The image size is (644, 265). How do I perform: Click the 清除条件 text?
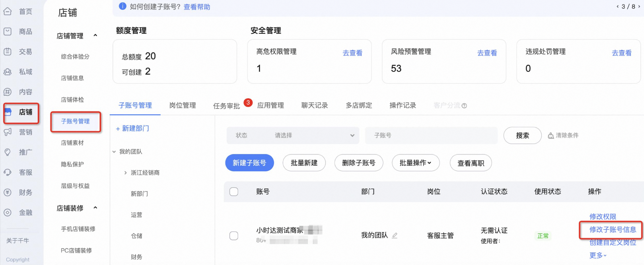pyautogui.click(x=567, y=136)
